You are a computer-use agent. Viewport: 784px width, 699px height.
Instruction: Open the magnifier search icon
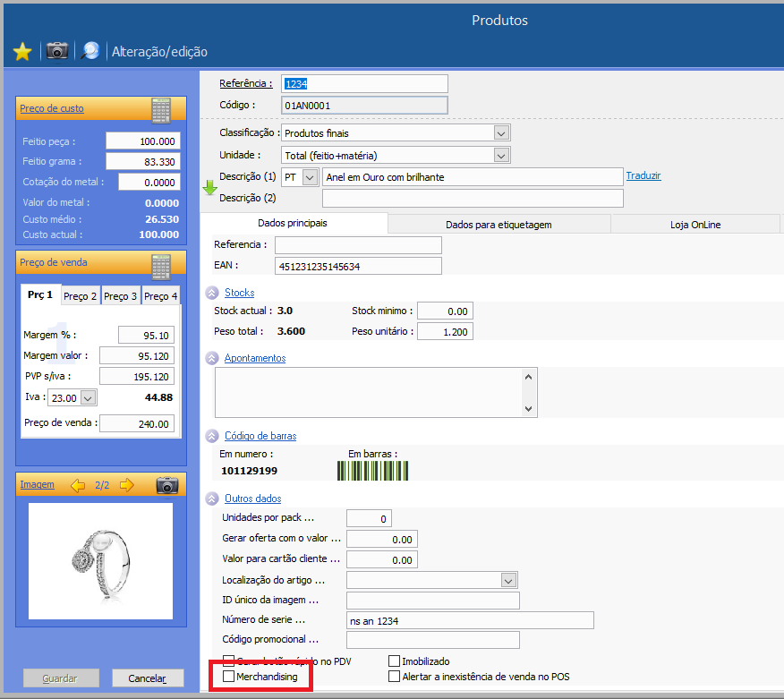[x=89, y=50]
